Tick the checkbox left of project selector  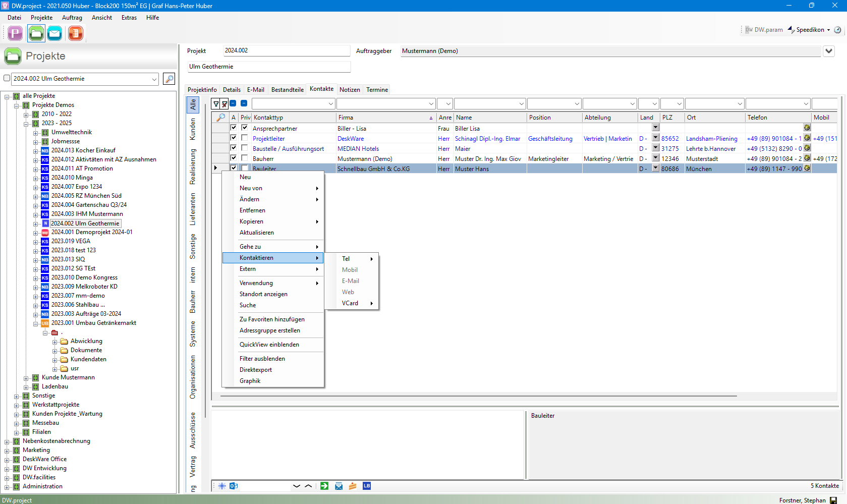tap(7, 78)
